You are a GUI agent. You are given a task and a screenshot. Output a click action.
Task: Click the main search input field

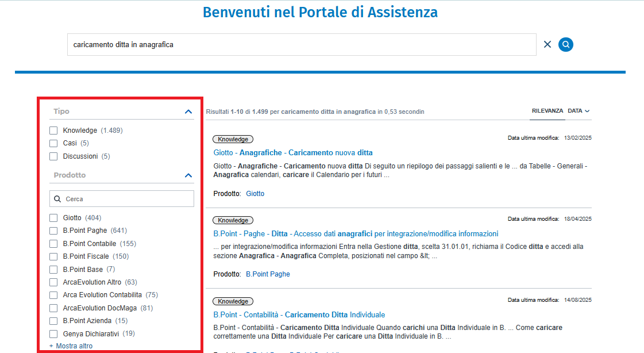pyautogui.click(x=302, y=44)
